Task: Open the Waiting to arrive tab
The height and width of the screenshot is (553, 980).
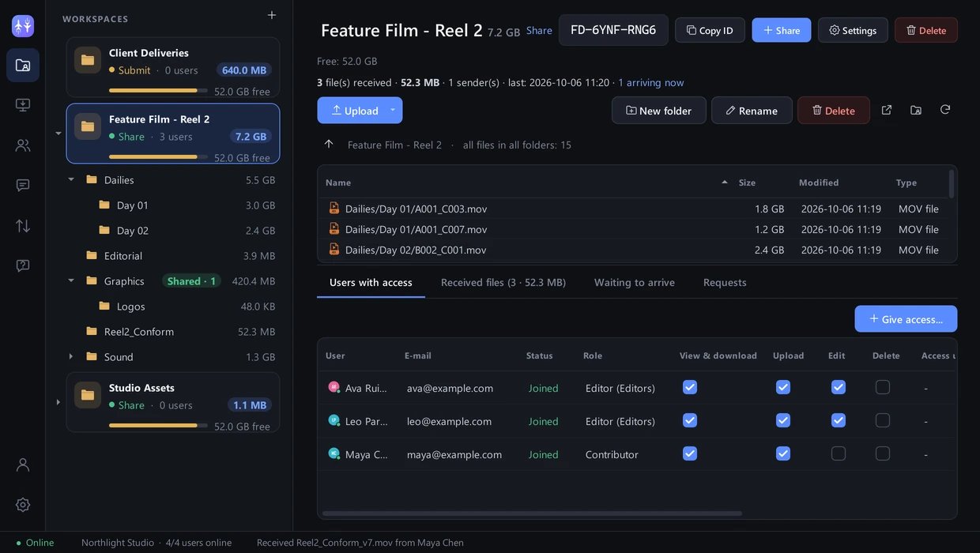Action: 635,282
